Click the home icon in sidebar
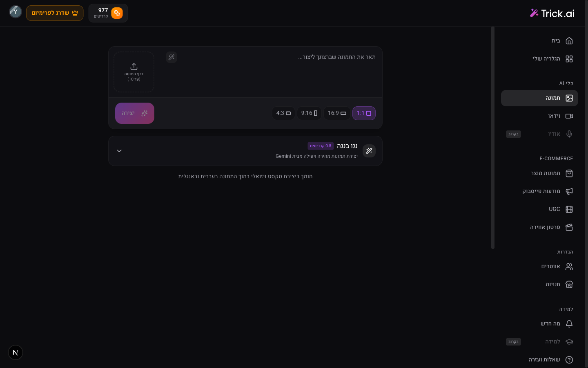588x368 pixels. 569,41
